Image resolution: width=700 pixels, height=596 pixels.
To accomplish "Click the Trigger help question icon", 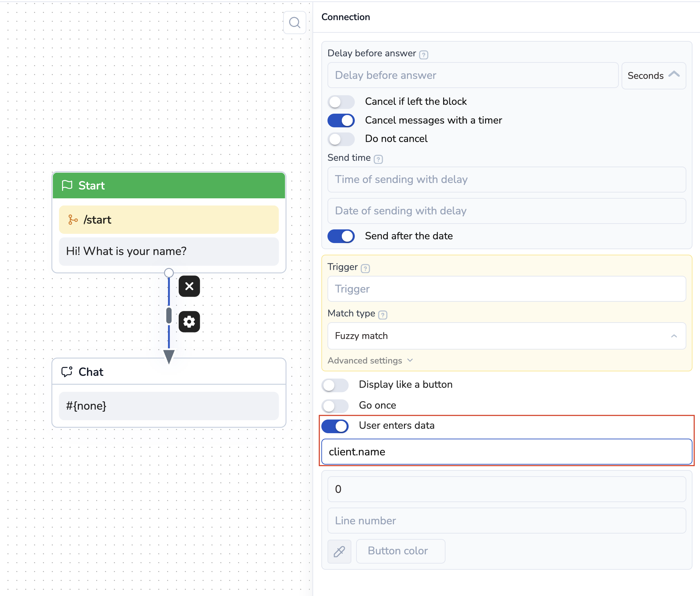I will tap(365, 268).
